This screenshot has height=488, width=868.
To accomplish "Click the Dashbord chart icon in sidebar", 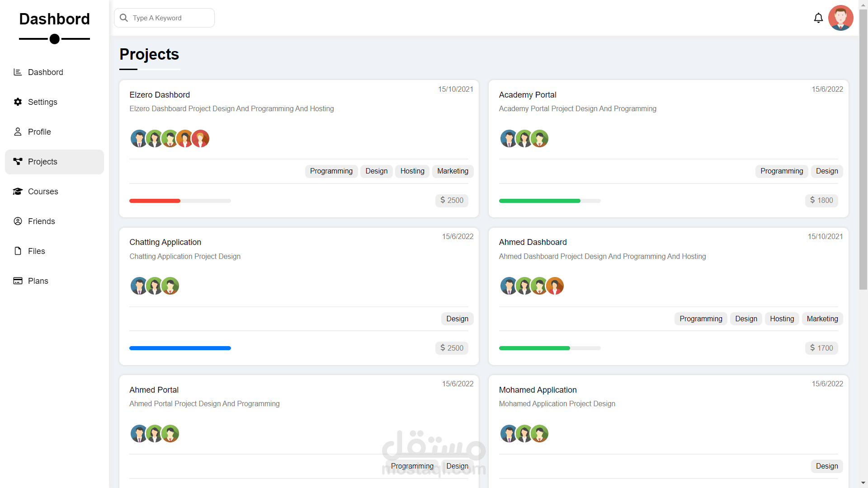I will tap(18, 72).
